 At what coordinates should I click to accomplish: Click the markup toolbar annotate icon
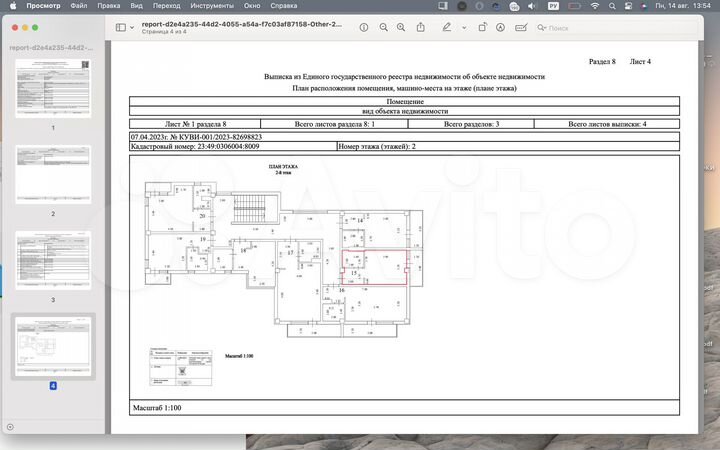point(500,27)
